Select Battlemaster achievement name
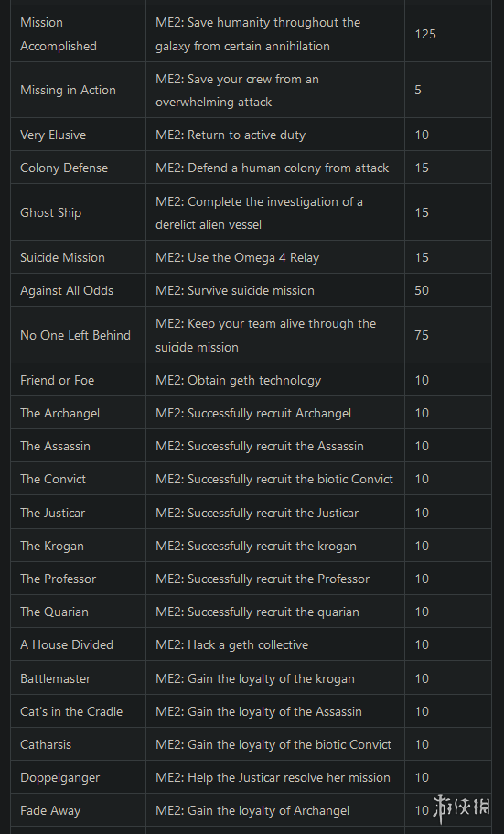The width and height of the screenshot is (504, 834). [55, 678]
